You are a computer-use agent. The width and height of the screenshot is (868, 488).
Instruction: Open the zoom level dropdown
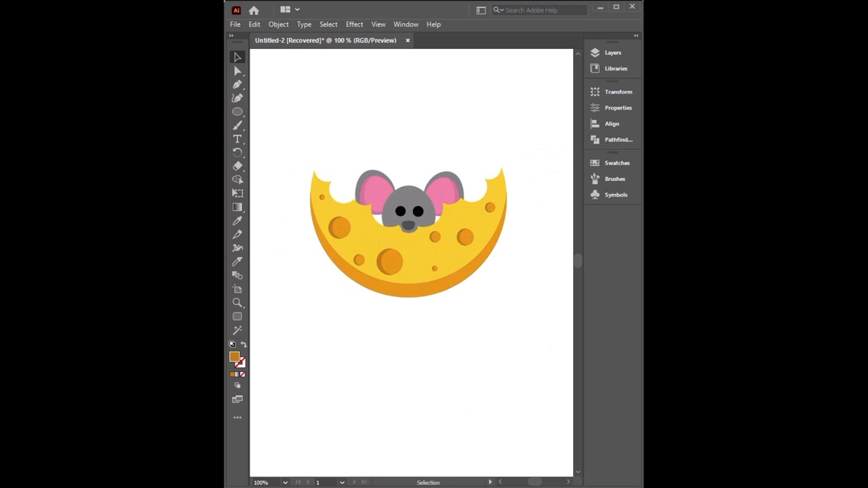(x=285, y=483)
